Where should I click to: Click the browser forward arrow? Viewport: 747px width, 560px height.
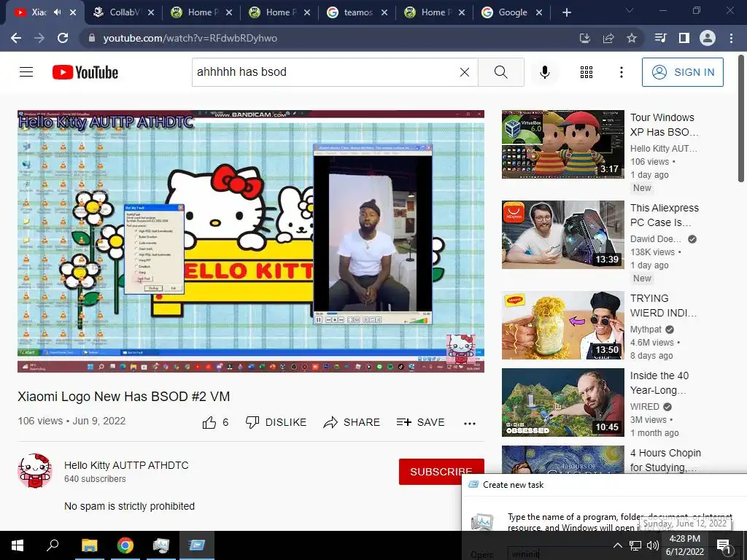39,38
